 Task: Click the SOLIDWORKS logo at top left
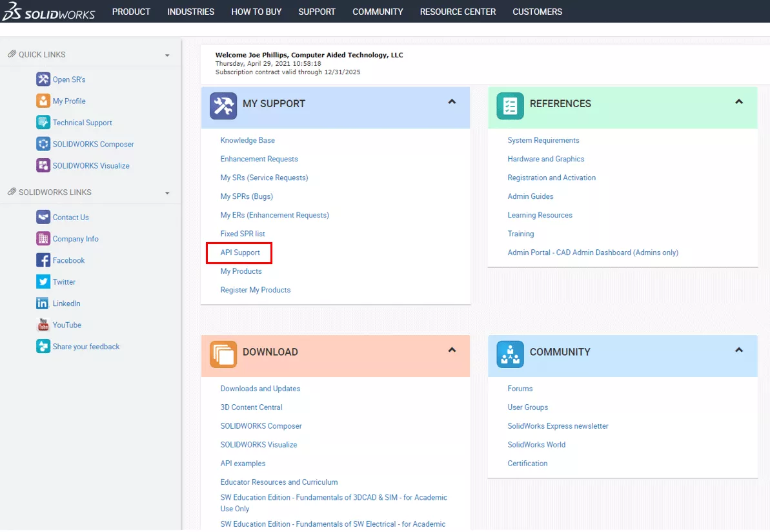tap(50, 11)
